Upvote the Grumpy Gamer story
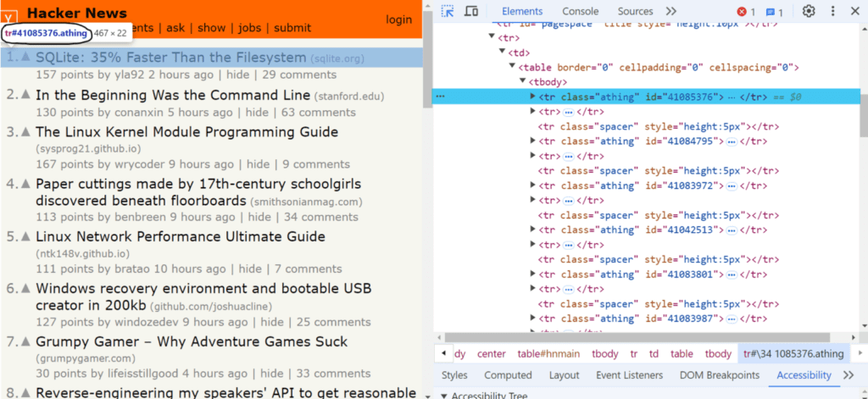Screen dimensions: 868x399 pyautogui.click(x=25, y=343)
